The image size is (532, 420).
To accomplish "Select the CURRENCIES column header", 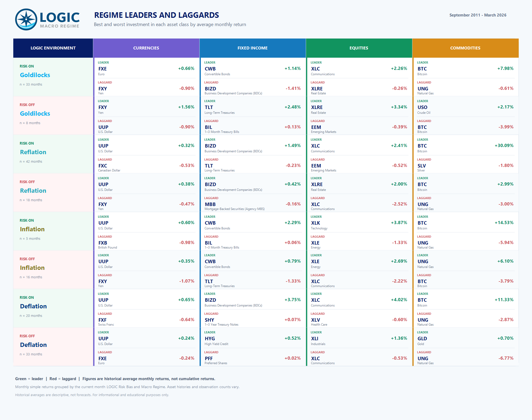I will [146, 48].
